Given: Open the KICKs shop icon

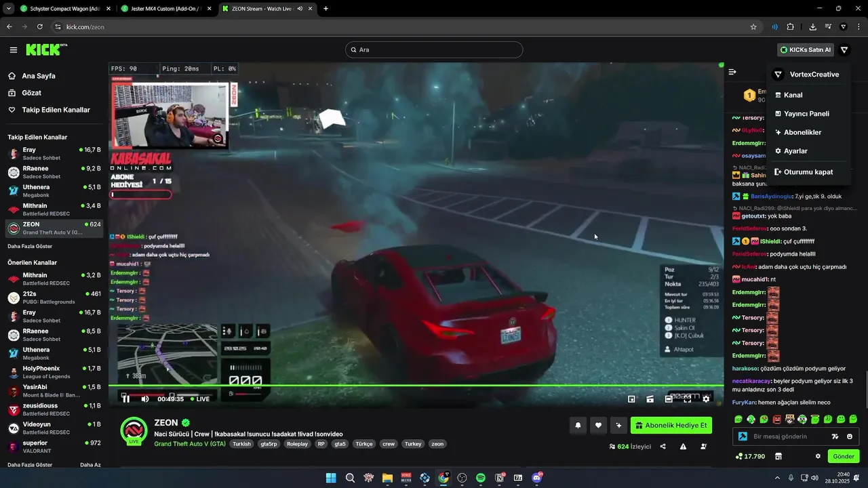Looking at the screenshot, I should (x=778, y=456).
